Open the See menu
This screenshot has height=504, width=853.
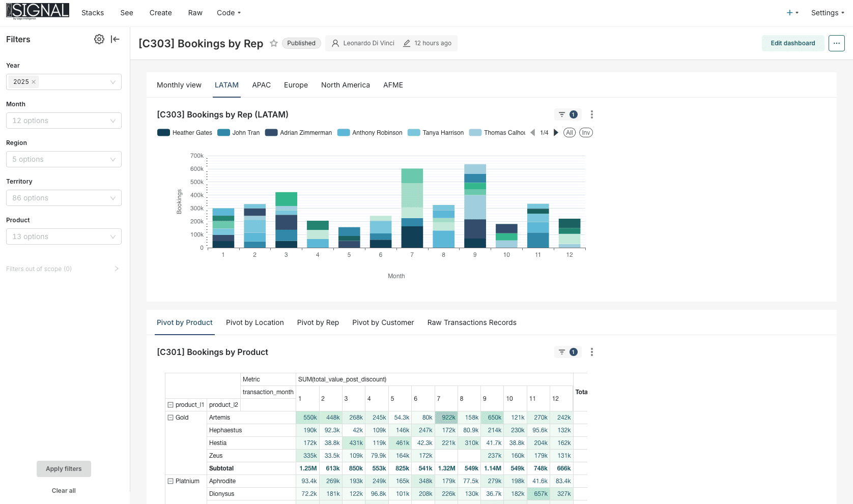click(x=127, y=13)
